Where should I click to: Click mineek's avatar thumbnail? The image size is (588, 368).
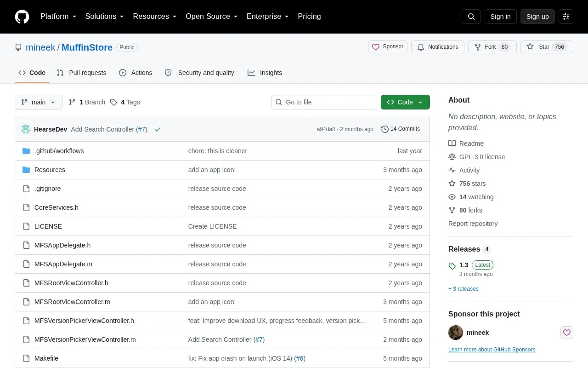pyautogui.click(x=456, y=333)
